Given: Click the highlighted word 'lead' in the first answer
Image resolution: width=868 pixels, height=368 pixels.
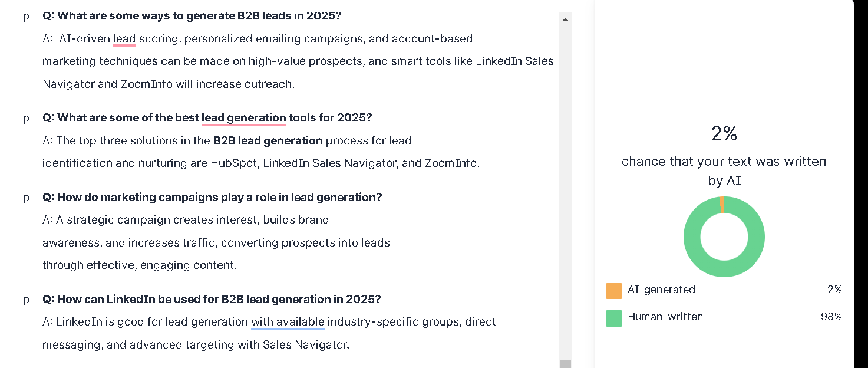Looking at the screenshot, I should tap(124, 38).
